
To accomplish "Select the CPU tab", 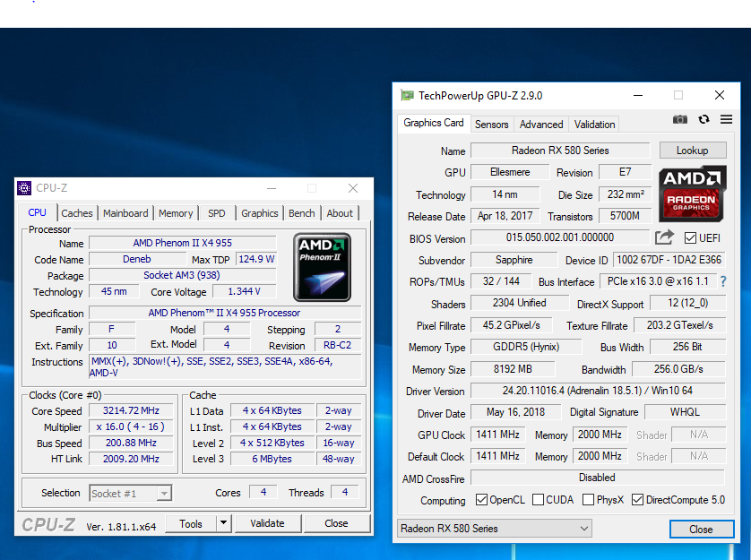I will coord(38,212).
